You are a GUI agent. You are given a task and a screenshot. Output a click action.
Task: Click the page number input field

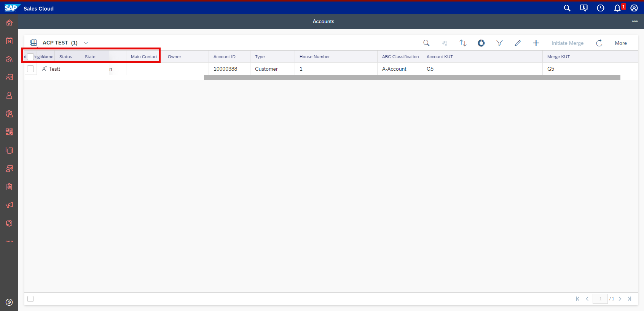[600, 299]
